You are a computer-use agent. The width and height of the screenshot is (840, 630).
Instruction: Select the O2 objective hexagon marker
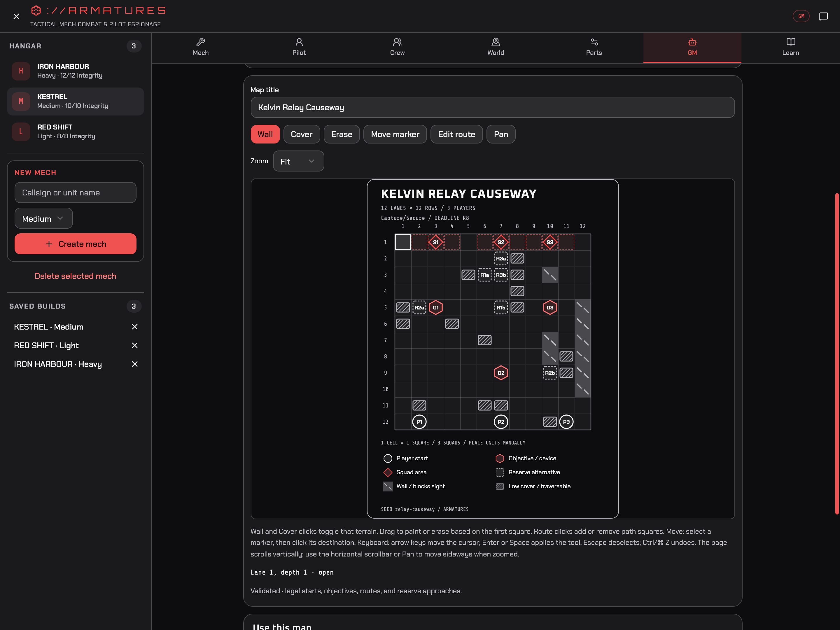coord(501,373)
